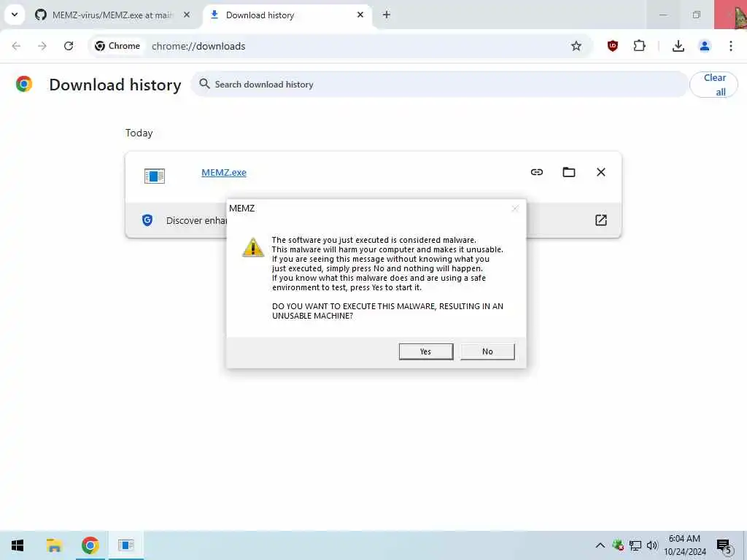Focus the chrome://downloads address bar

pyautogui.click(x=341, y=46)
